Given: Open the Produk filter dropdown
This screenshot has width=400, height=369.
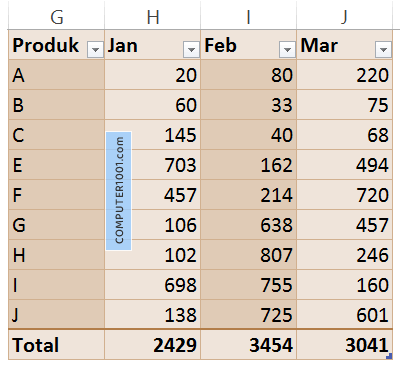Looking at the screenshot, I should click(95, 50).
